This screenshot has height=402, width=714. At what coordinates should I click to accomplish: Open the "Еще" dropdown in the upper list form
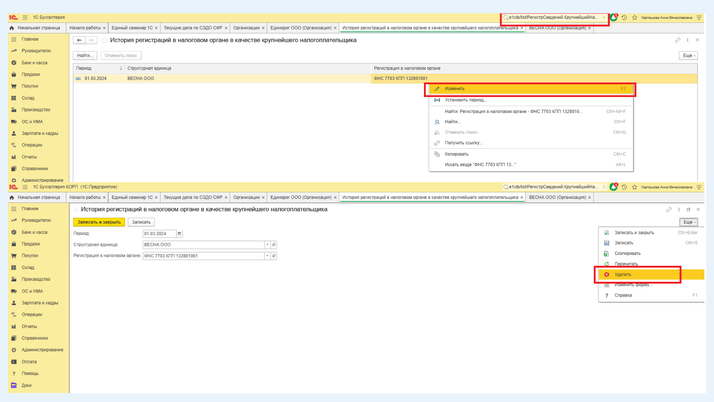[x=688, y=56]
